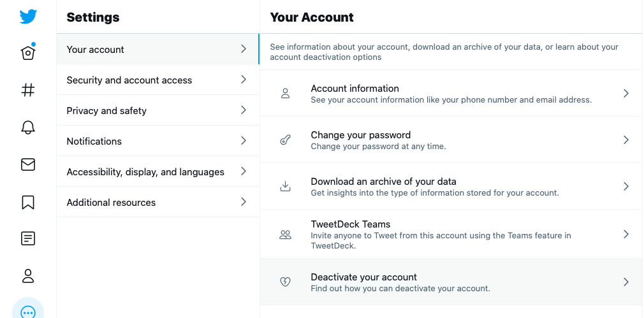Open Notifications via the bell icon
The width and height of the screenshot is (644, 318).
[x=28, y=127]
